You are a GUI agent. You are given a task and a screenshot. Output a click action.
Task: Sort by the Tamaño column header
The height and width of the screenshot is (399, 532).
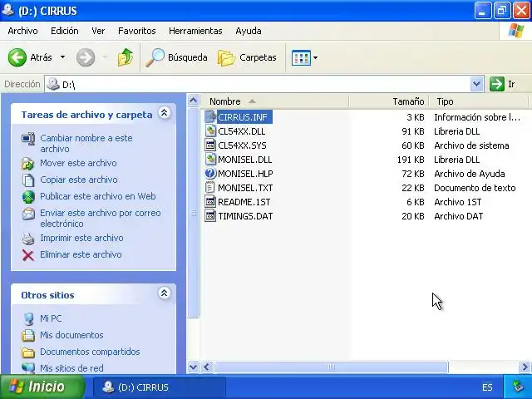[x=389, y=101]
